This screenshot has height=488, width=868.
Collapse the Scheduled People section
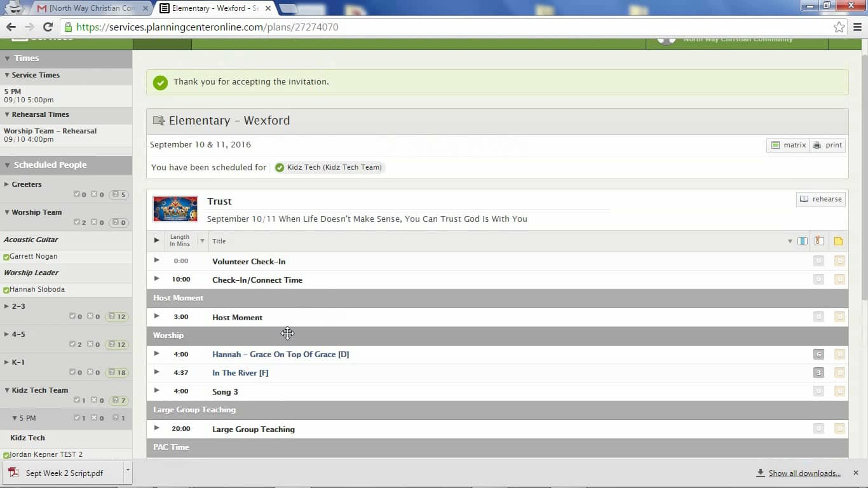(x=7, y=165)
